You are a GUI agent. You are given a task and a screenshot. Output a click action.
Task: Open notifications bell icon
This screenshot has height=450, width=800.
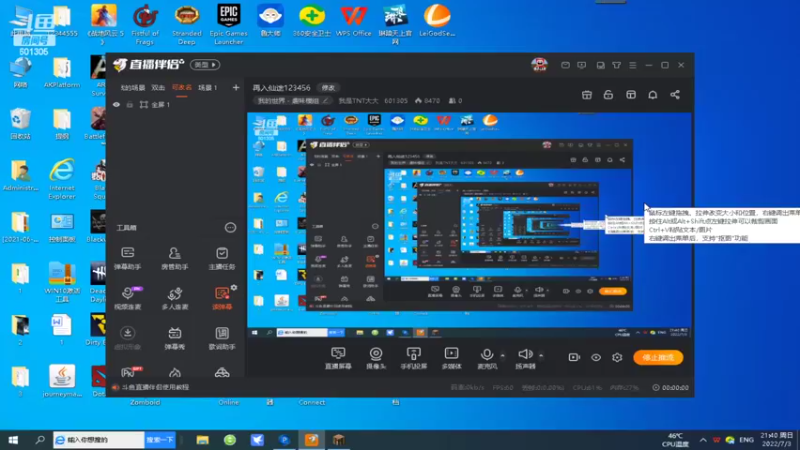(653, 95)
